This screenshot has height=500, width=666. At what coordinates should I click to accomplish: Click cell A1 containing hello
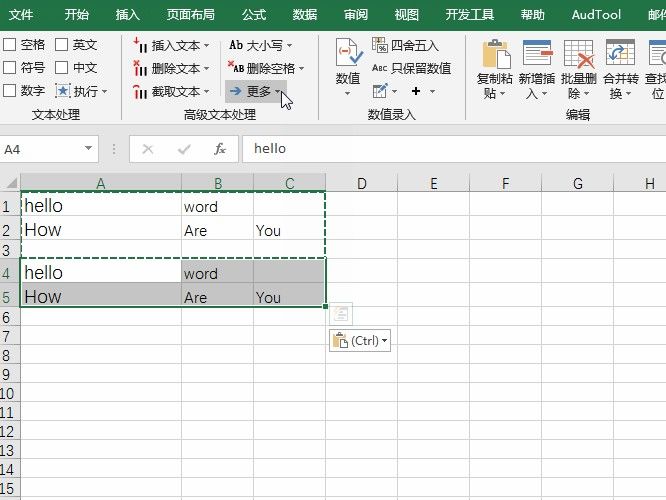click(x=101, y=206)
